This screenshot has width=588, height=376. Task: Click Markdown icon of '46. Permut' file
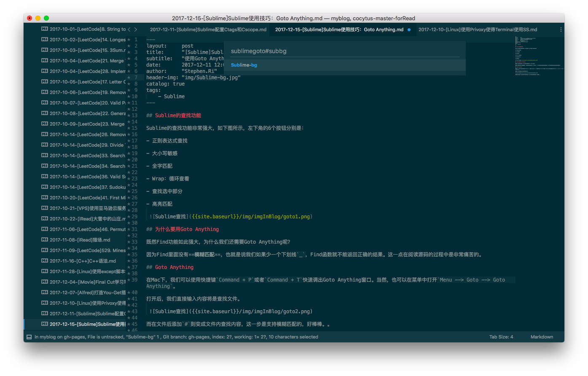pyautogui.click(x=44, y=229)
